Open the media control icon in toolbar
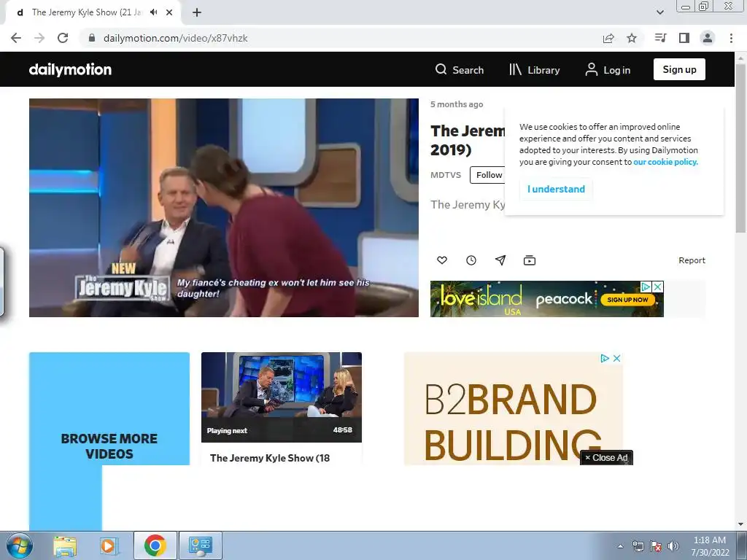Screen dimensions: 747x560 point(661,38)
